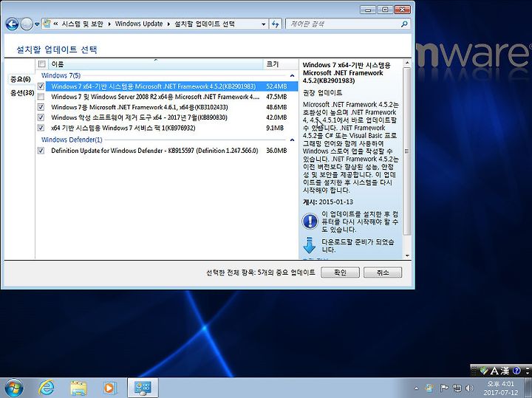
Task: Click the magnifier search icon
Action: coord(404,24)
